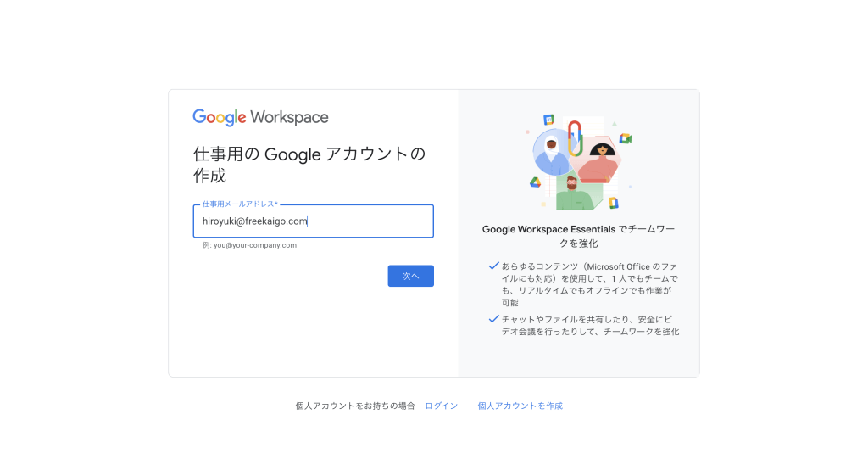Click the Google Docs icon below illustration
The height and width of the screenshot is (476, 868).
click(613, 203)
